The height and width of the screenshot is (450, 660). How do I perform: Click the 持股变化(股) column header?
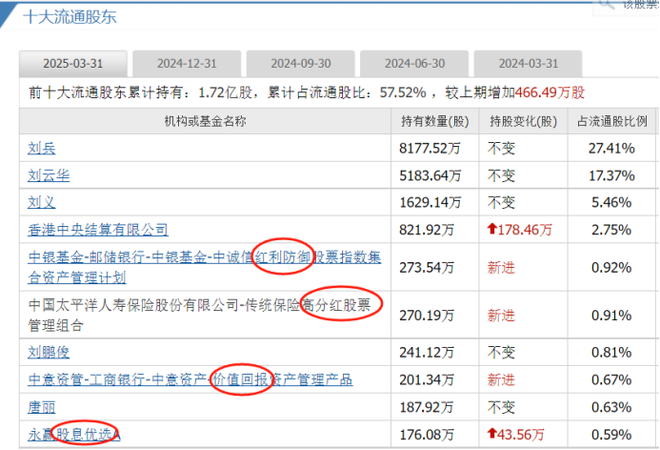point(523,121)
